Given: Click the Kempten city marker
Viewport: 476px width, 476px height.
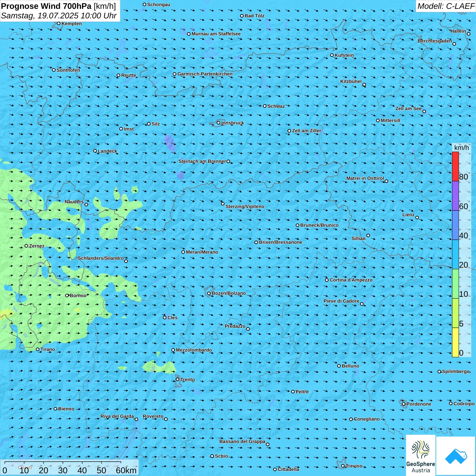Looking at the screenshot, I should pos(59,23).
